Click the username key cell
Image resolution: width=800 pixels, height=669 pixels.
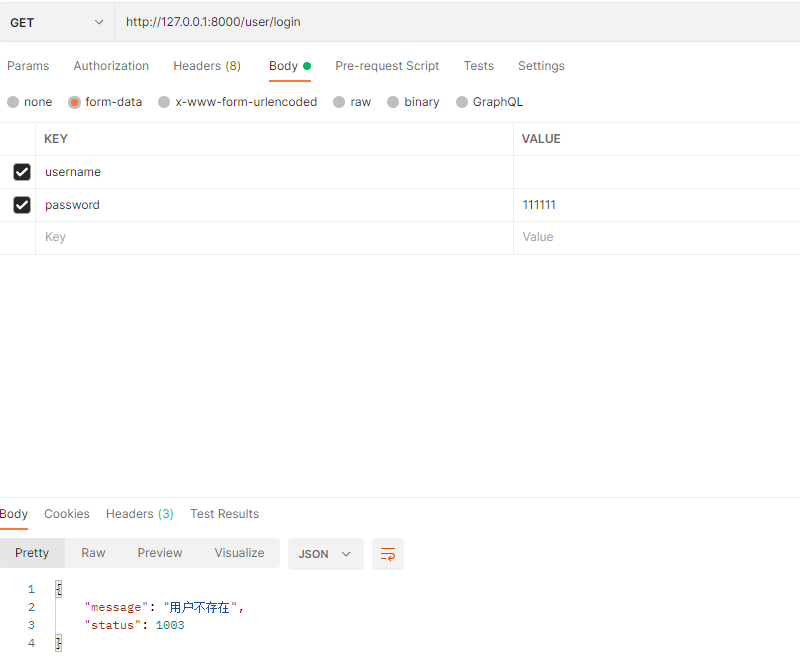coord(274,172)
